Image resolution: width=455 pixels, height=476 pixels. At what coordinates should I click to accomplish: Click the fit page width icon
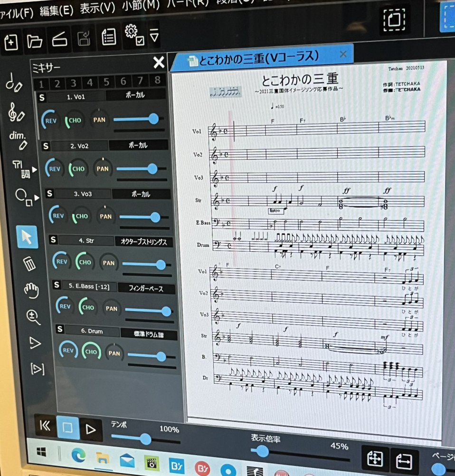(x=403, y=460)
